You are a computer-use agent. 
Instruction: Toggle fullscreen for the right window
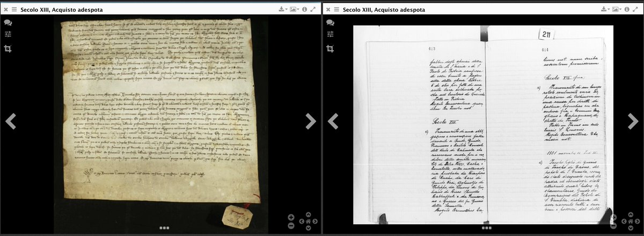[x=635, y=9]
